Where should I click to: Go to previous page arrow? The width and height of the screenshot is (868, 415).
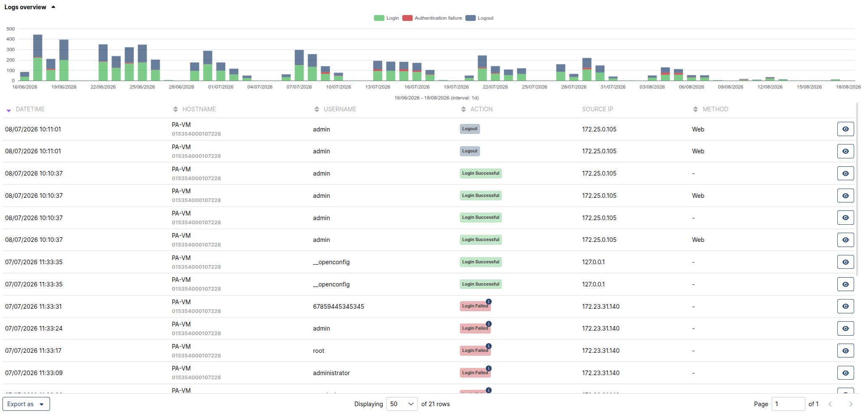(830, 404)
